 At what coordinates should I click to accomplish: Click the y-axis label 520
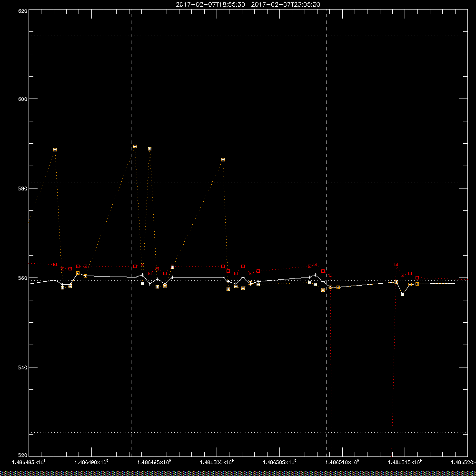(23, 455)
